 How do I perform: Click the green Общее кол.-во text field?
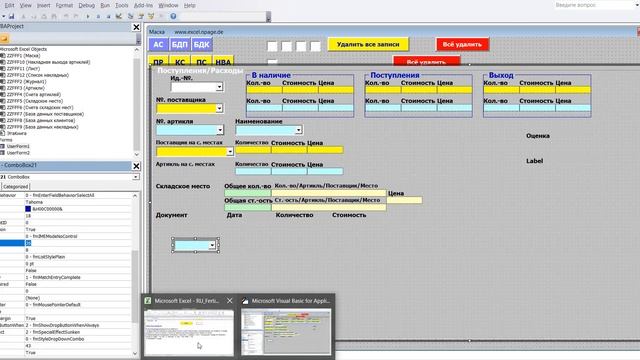[x=248, y=193]
